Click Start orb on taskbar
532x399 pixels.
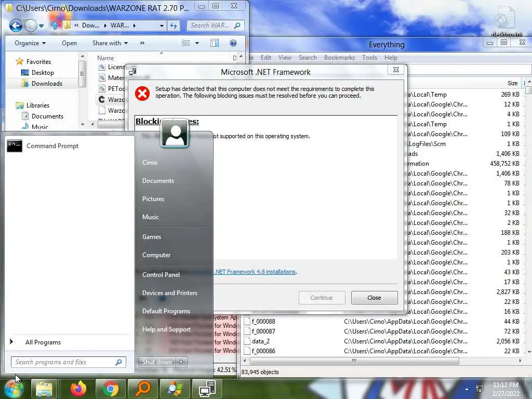point(14,389)
